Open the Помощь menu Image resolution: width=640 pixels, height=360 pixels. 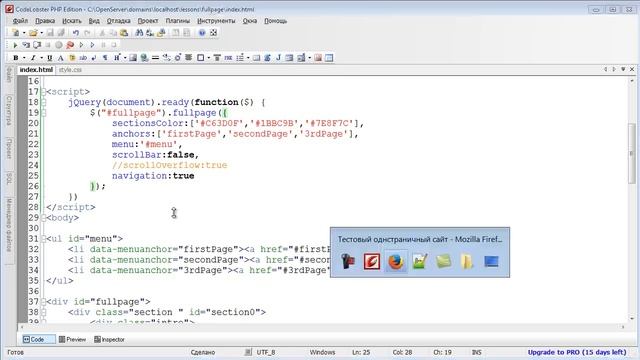276,21
